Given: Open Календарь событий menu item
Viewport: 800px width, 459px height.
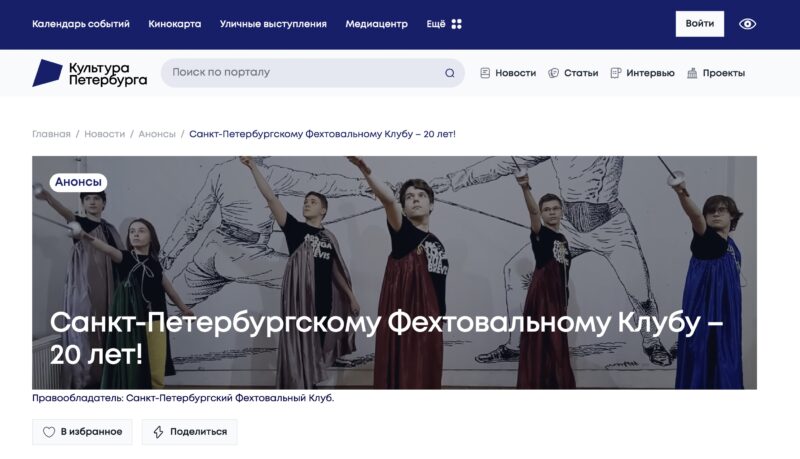Looking at the screenshot, I should click(81, 24).
